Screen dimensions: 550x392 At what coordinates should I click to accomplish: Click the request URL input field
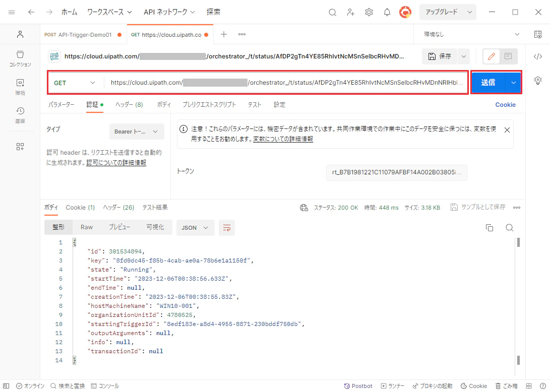click(286, 83)
